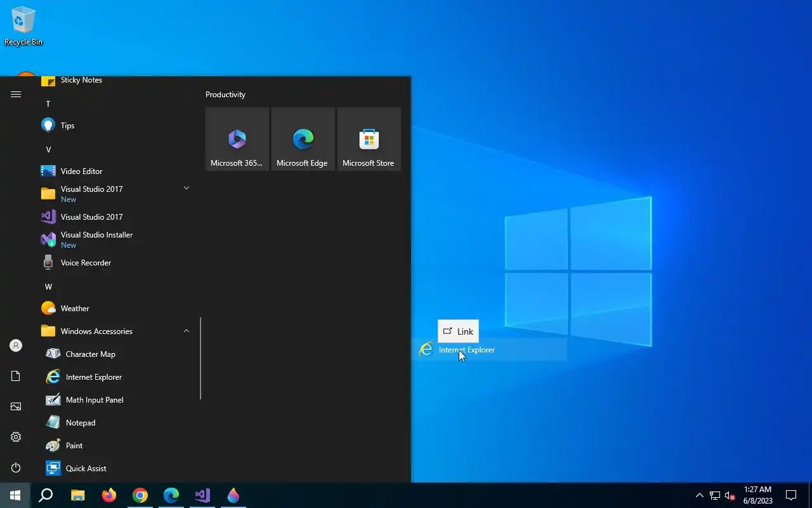Viewport: 812px width, 508px height.
Task: Launch Notepad from the app list
Action: [116, 423]
